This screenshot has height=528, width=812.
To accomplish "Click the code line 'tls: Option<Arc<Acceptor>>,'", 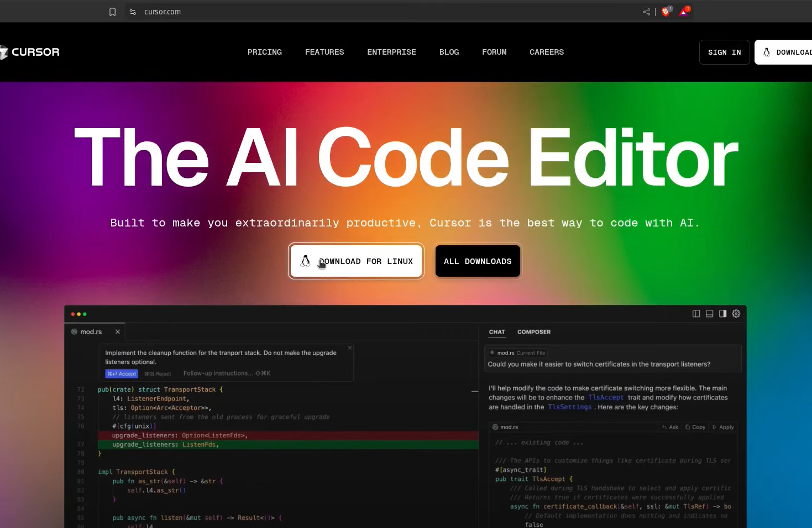I will click(x=162, y=408).
